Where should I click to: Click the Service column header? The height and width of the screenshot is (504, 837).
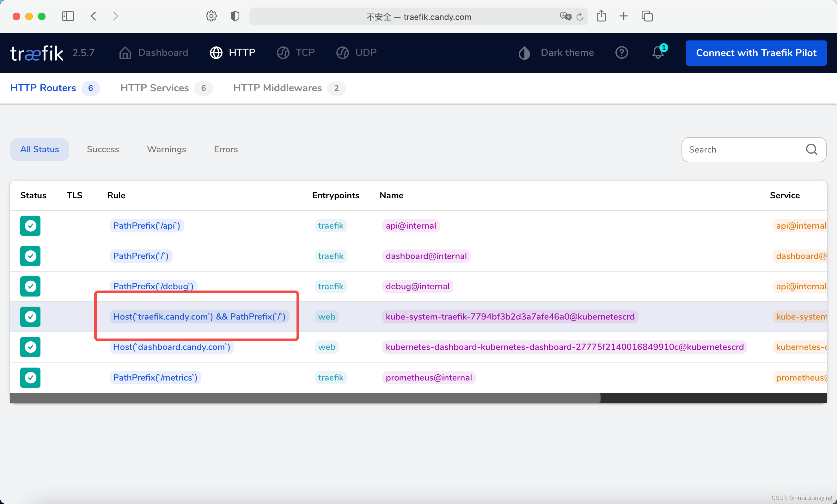(x=785, y=195)
